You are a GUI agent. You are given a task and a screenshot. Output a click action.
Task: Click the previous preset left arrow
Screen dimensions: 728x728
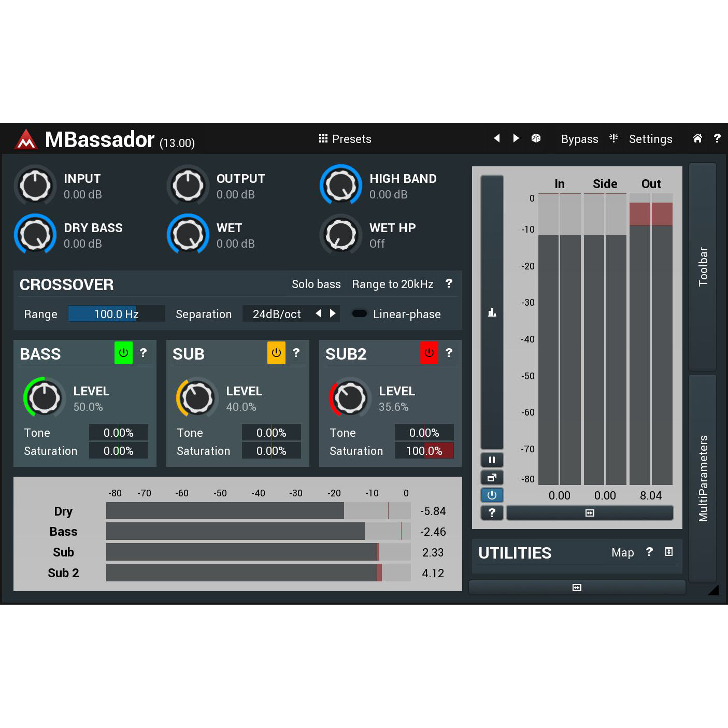496,138
